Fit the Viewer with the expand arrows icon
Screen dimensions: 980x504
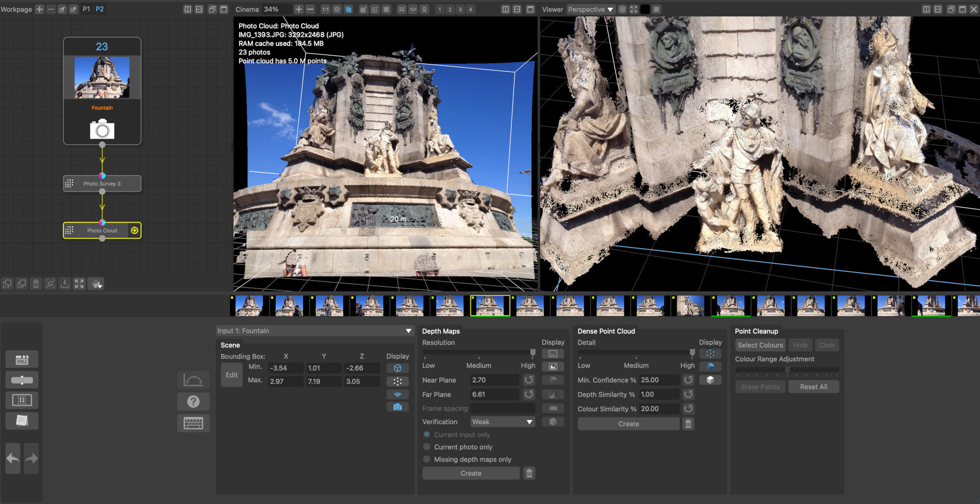(x=634, y=9)
